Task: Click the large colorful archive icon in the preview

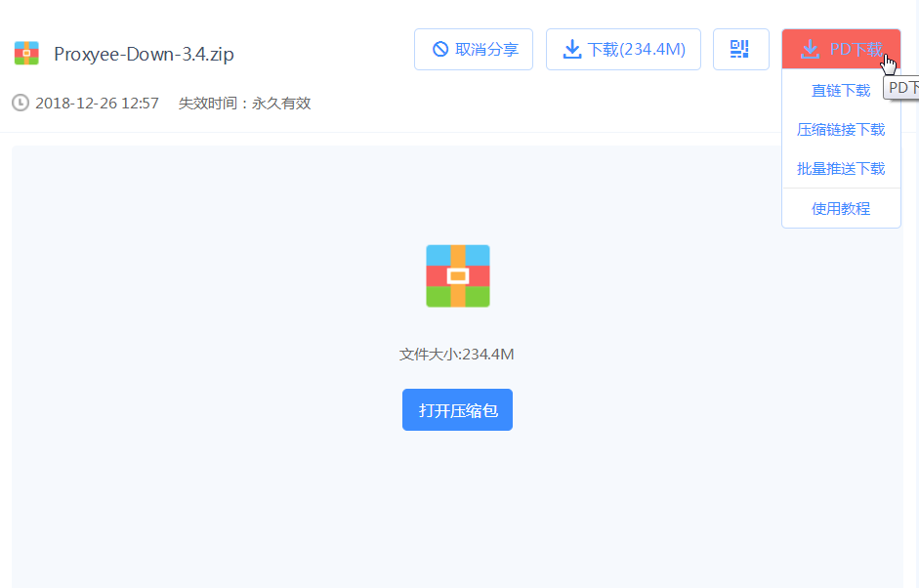Action: click(x=457, y=276)
